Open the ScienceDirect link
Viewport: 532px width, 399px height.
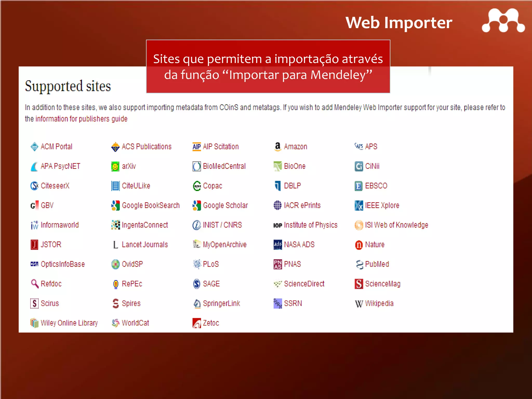coord(304,284)
